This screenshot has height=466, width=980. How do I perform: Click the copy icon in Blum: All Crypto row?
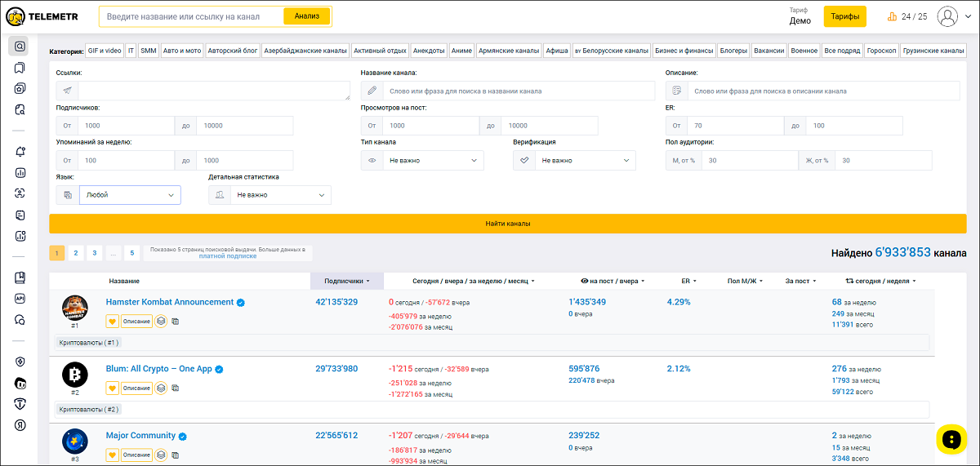[x=176, y=388]
